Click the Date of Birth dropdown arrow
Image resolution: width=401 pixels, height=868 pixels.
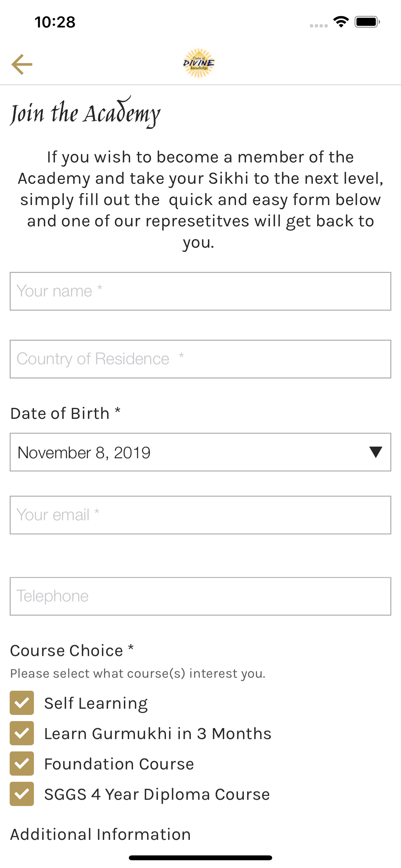tap(375, 452)
